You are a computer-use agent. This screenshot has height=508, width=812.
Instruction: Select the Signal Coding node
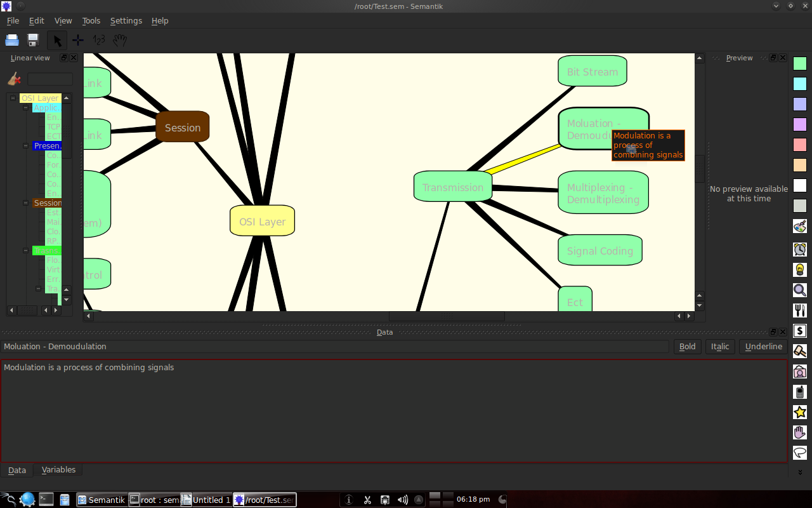tap(600, 250)
